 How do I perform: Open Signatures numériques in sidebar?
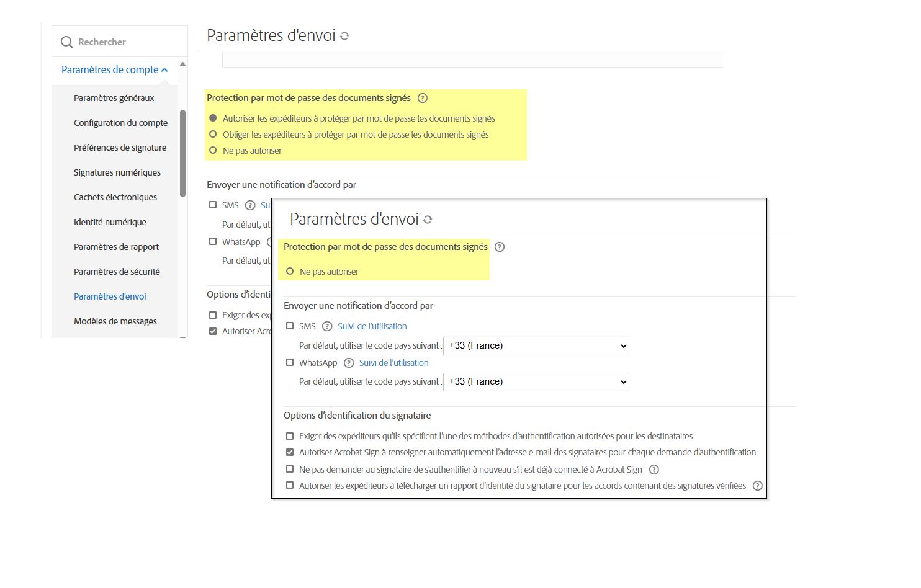pos(117,172)
